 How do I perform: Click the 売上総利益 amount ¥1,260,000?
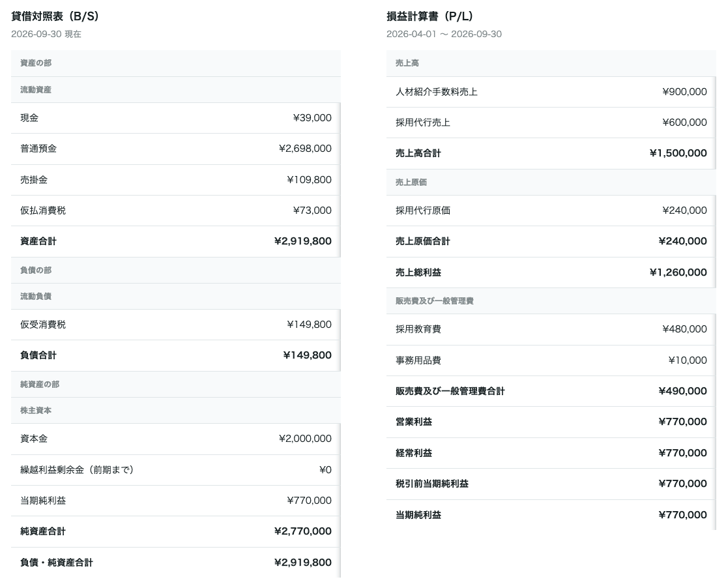tap(678, 272)
